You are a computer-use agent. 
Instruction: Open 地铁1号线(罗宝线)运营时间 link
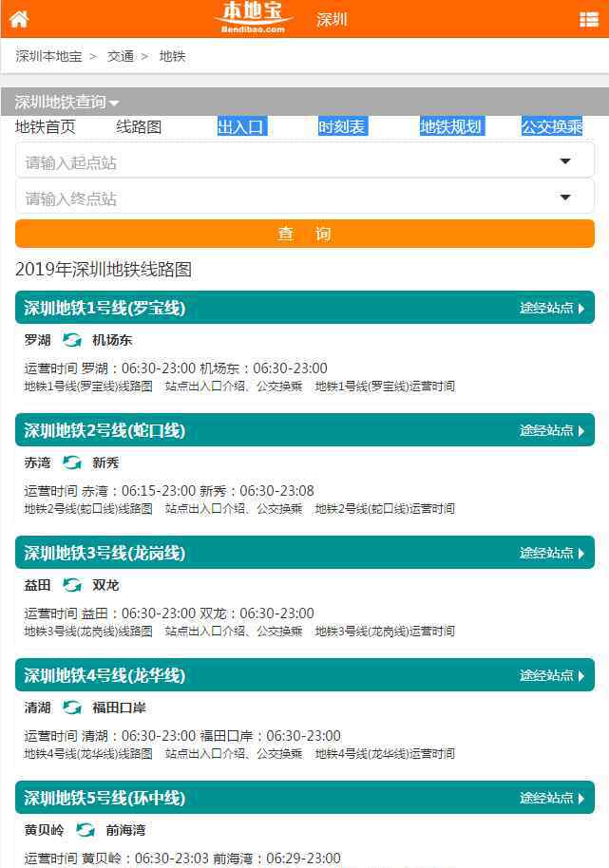(385, 387)
